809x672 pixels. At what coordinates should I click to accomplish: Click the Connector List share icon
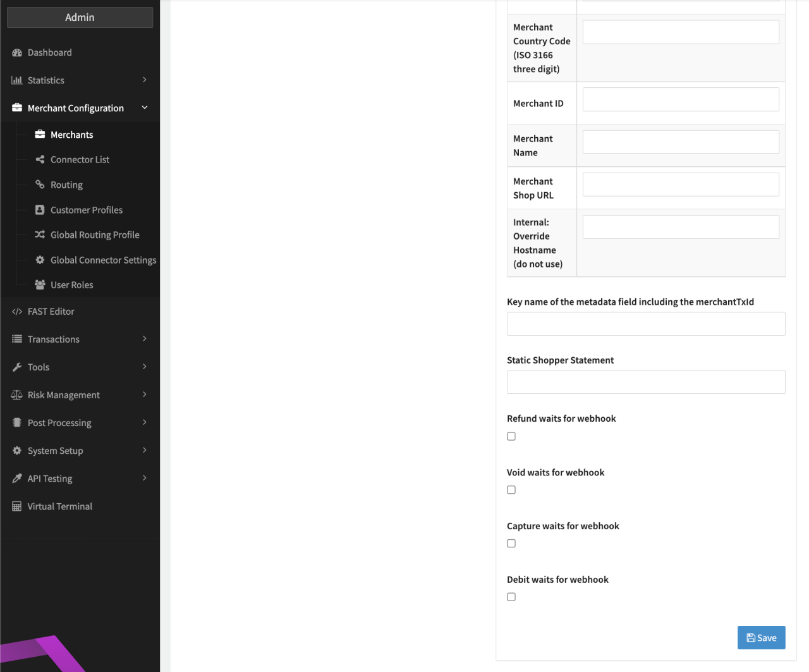point(40,160)
